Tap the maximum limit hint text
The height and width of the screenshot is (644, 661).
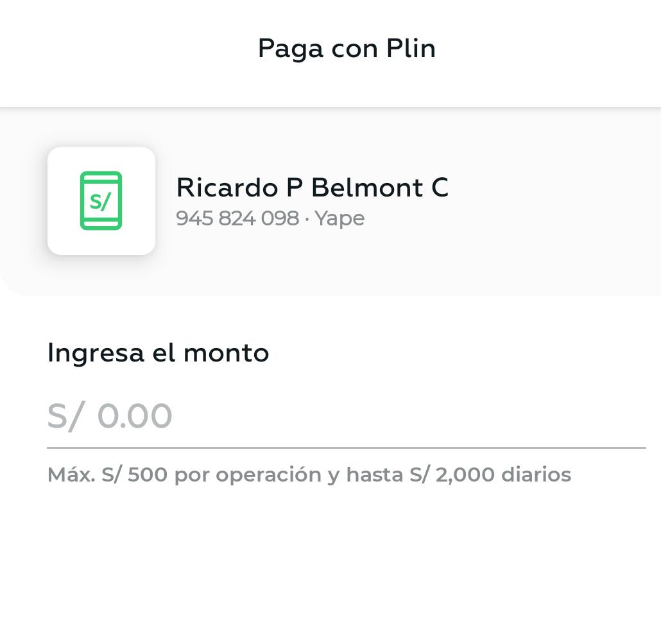[x=309, y=474]
